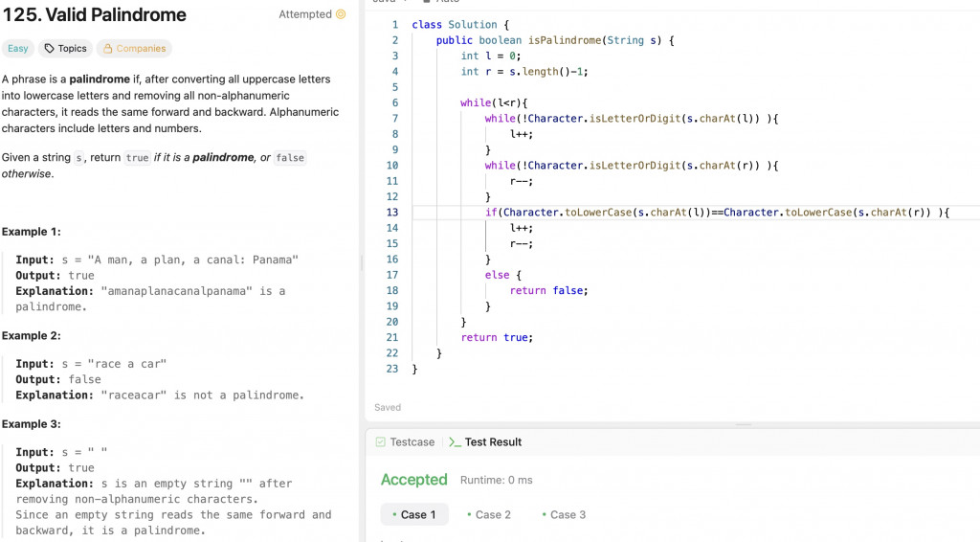Click the Accepted result text
This screenshot has width=980, height=542.
pos(413,480)
